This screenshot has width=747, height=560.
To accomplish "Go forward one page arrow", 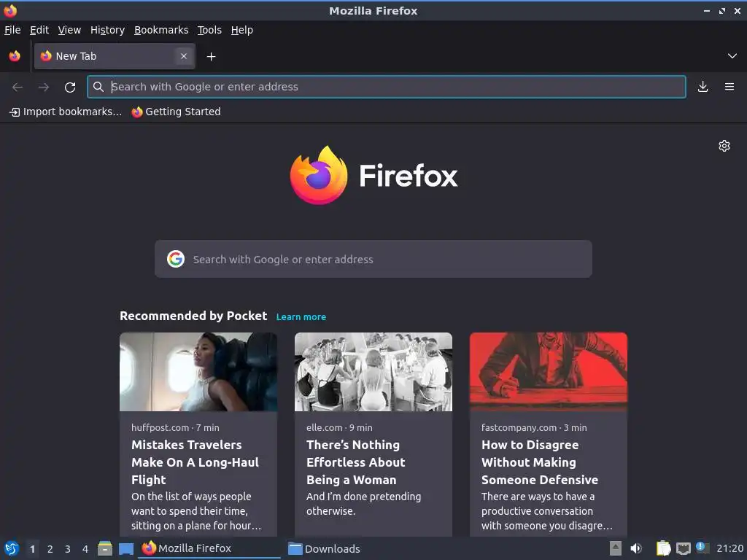I will pos(44,87).
